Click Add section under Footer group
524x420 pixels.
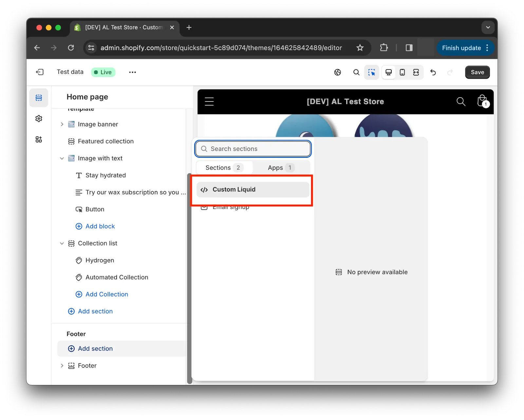coord(122,349)
